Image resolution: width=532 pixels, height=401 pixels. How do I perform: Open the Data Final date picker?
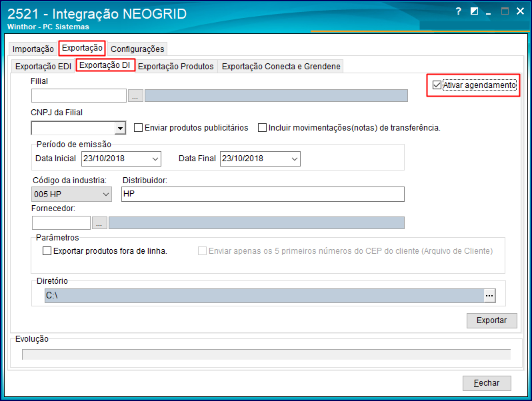[x=295, y=159]
